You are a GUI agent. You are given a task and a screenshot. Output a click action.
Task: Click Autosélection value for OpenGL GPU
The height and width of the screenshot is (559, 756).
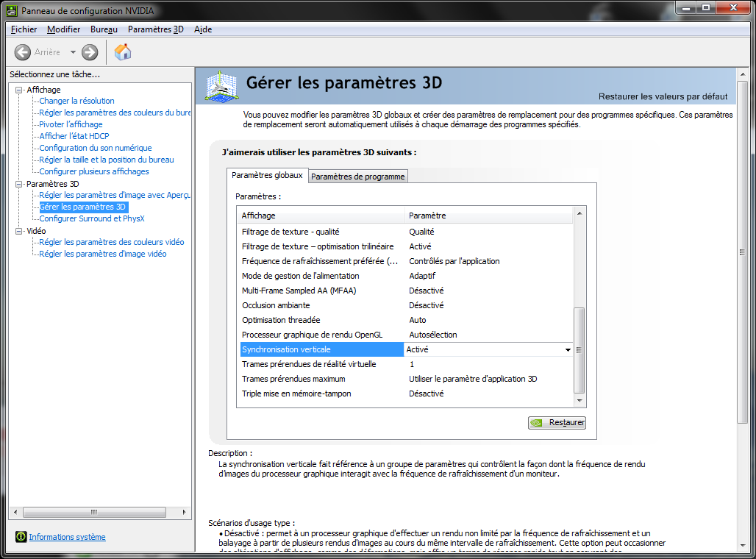(x=433, y=335)
